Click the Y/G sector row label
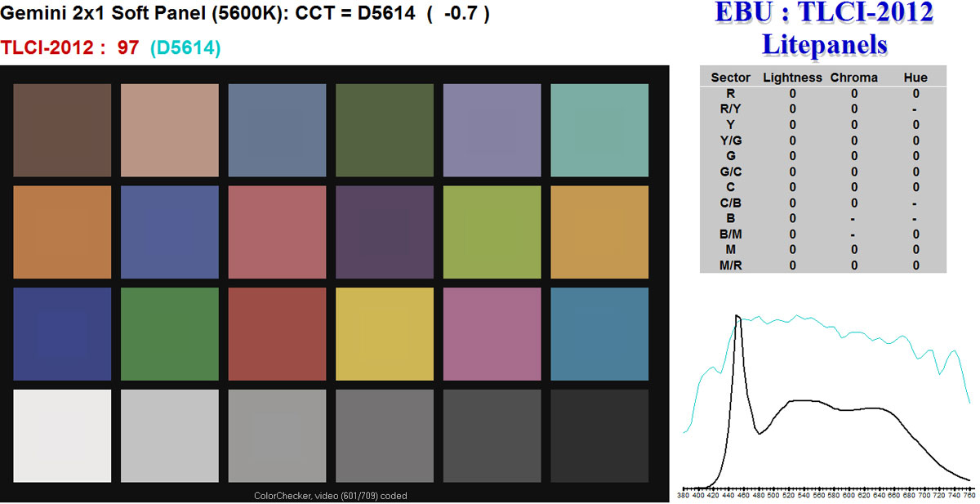The width and height of the screenshot is (980, 504). click(x=730, y=140)
